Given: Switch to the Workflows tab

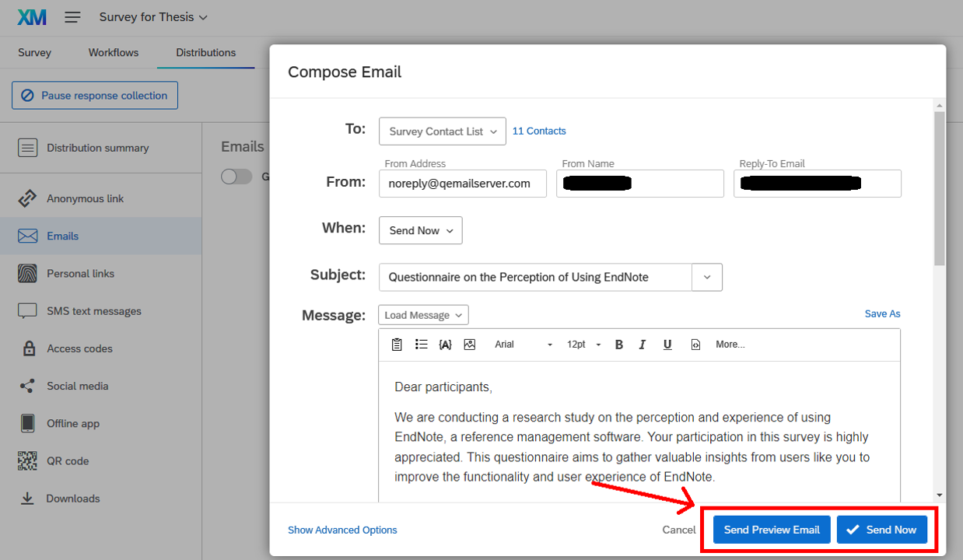Looking at the screenshot, I should (114, 53).
